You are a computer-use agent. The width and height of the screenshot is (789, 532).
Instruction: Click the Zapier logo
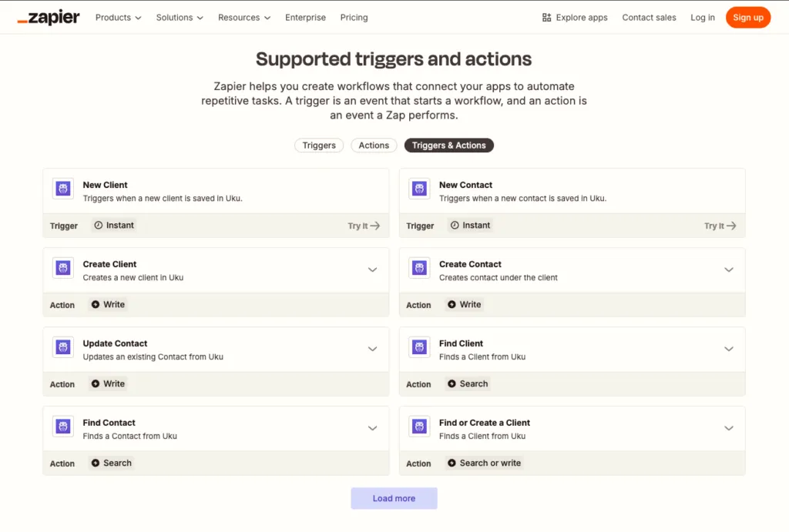49,17
